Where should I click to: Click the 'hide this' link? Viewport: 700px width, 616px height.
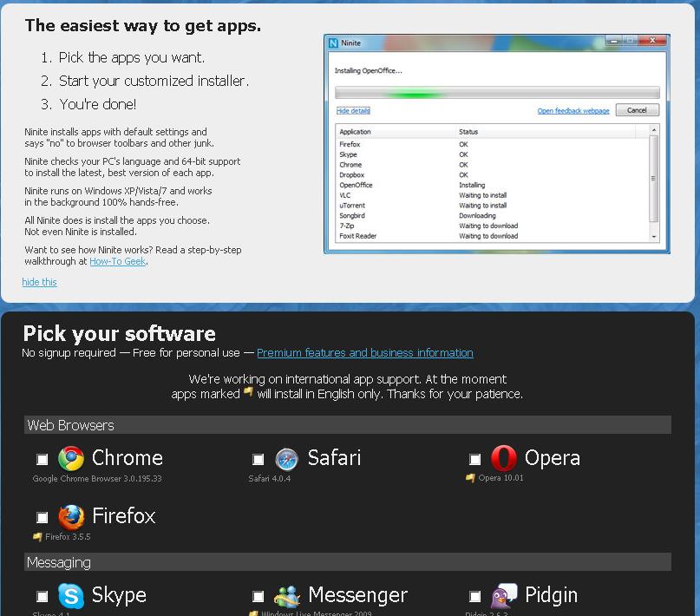39,282
